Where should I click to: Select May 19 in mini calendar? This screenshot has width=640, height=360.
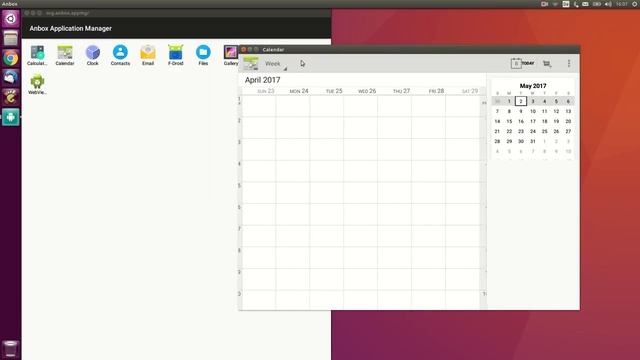click(x=556, y=121)
